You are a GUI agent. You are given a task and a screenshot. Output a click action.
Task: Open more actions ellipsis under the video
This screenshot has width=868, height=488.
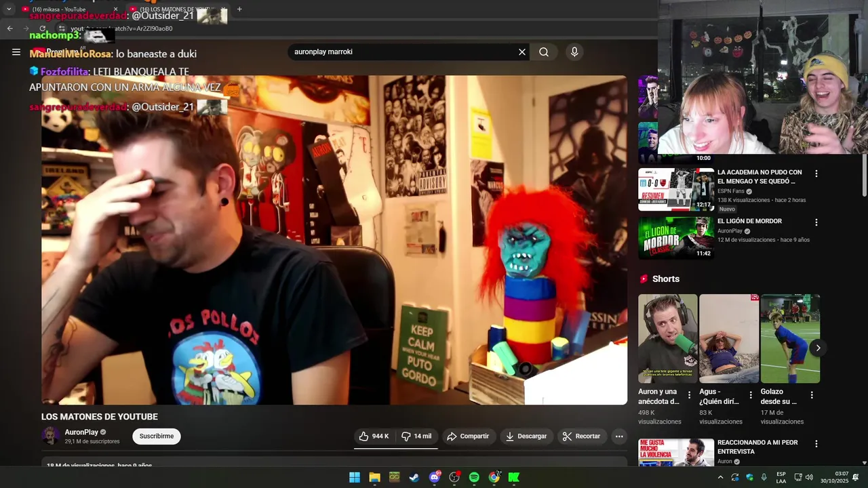tap(619, 436)
